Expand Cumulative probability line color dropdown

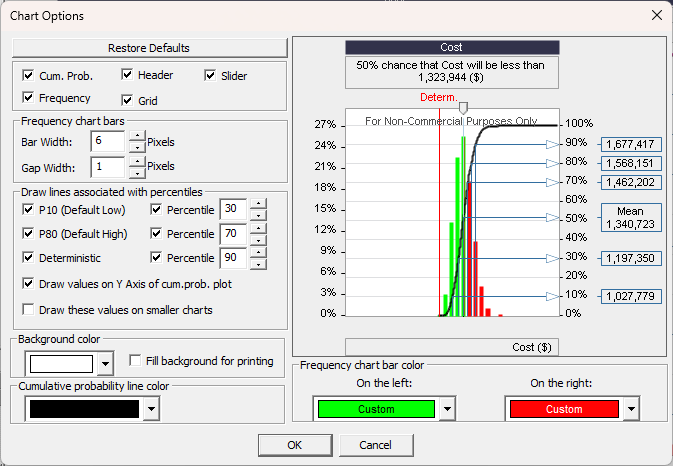click(x=150, y=409)
